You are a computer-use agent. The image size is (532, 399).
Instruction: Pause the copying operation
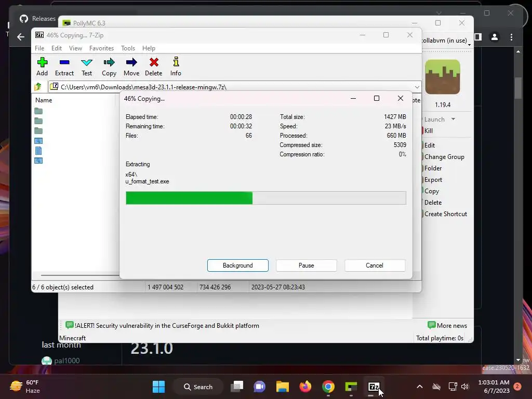(x=307, y=265)
